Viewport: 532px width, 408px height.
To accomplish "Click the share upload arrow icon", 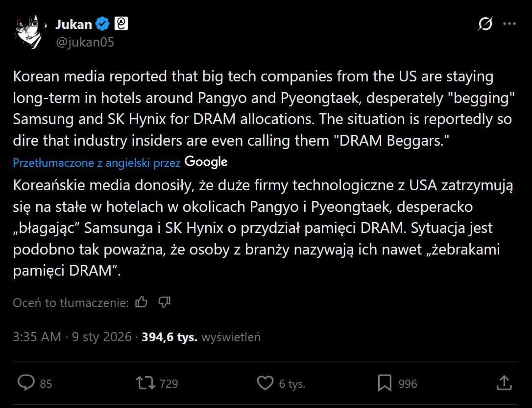I will pyautogui.click(x=505, y=382).
